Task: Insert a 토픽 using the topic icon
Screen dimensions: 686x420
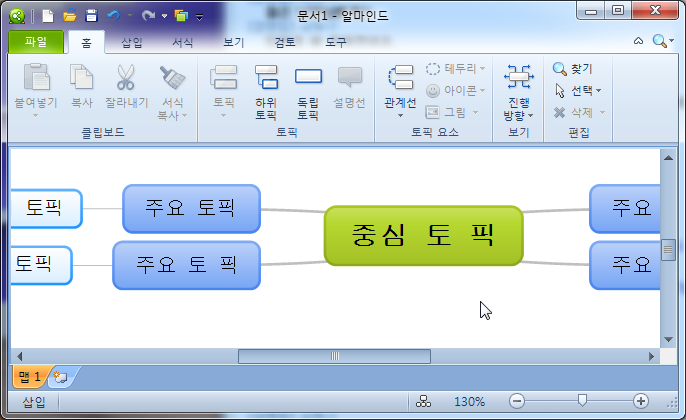Action: point(224,77)
